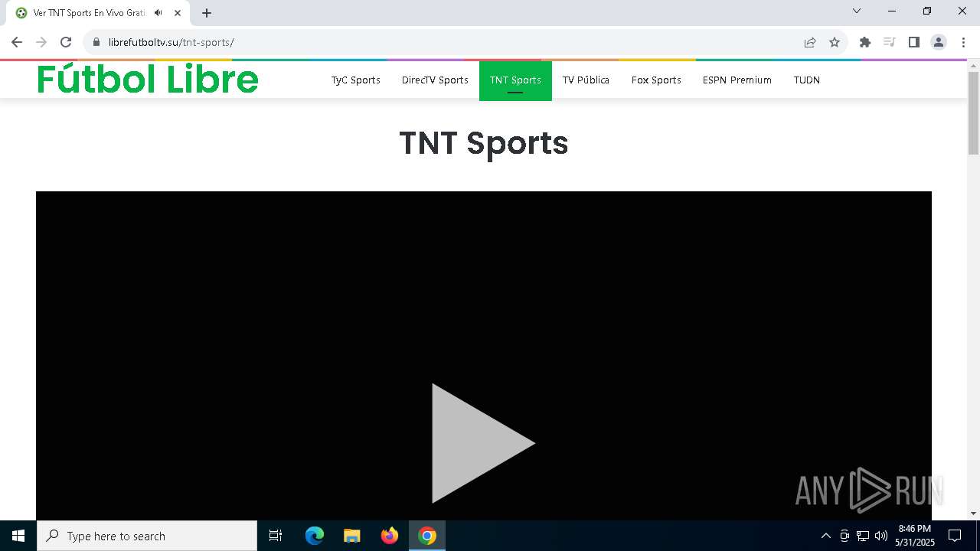The image size is (980, 551).
Task: Open Fox Sports channel
Action: [656, 80]
